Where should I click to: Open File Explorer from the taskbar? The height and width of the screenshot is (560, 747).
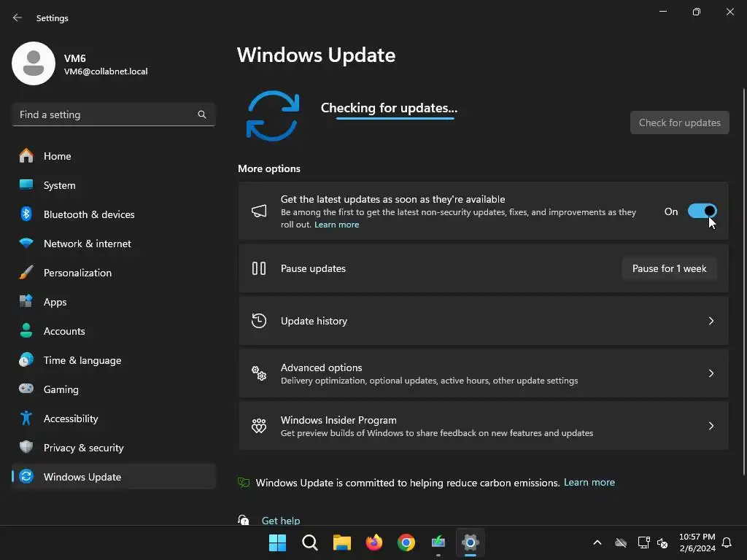pyautogui.click(x=341, y=542)
